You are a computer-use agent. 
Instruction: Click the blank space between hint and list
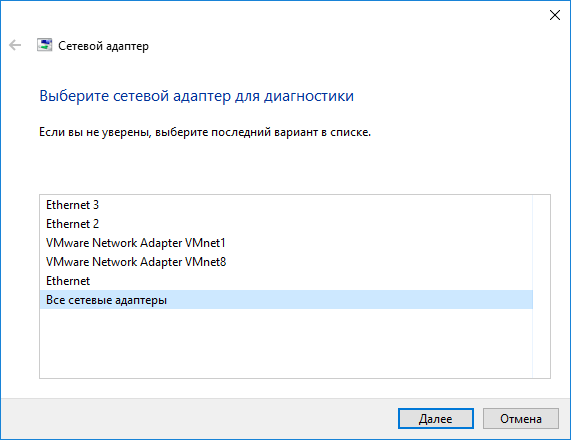pyautogui.click(x=286, y=166)
